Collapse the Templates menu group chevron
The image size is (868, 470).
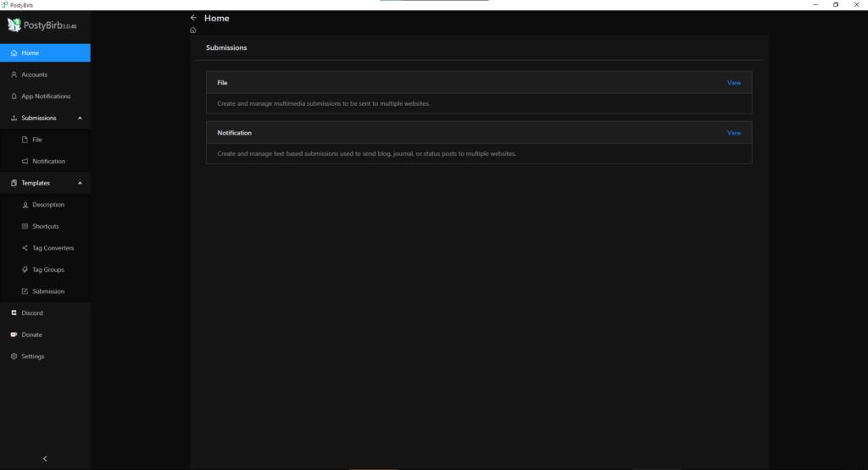coord(80,183)
